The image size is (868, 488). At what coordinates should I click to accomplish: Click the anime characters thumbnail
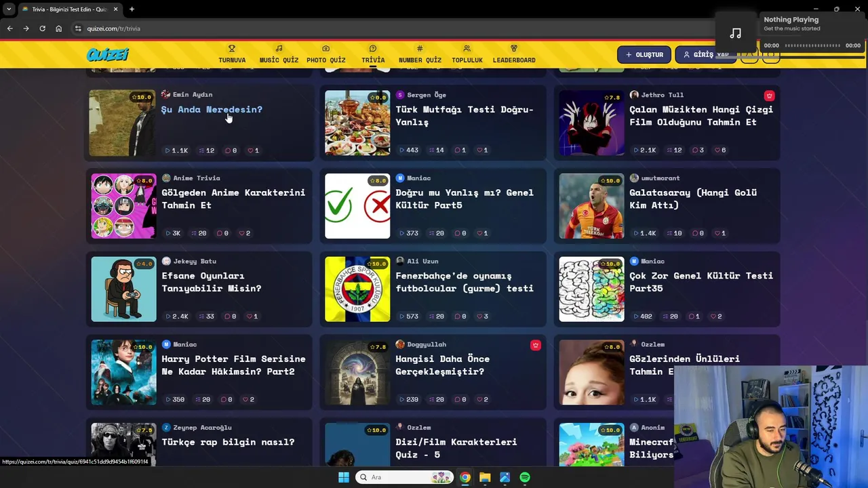click(x=123, y=206)
